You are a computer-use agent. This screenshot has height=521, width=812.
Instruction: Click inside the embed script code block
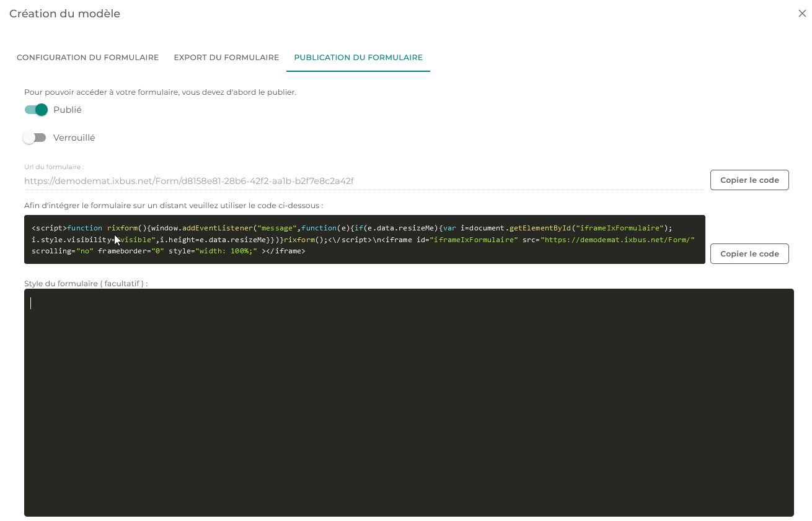pyautogui.click(x=364, y=239)
